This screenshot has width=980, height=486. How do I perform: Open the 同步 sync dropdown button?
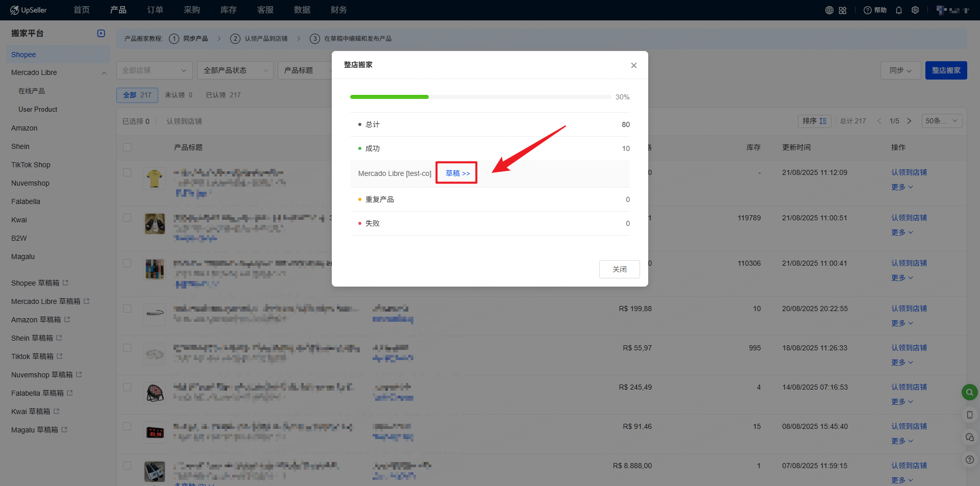point(900,70)
